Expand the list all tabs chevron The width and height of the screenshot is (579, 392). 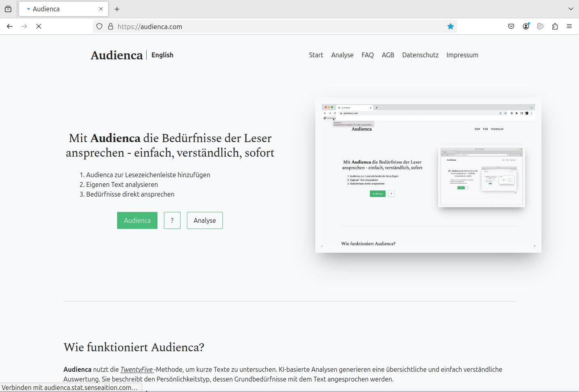pyautogui.click(x=571, y=9)
